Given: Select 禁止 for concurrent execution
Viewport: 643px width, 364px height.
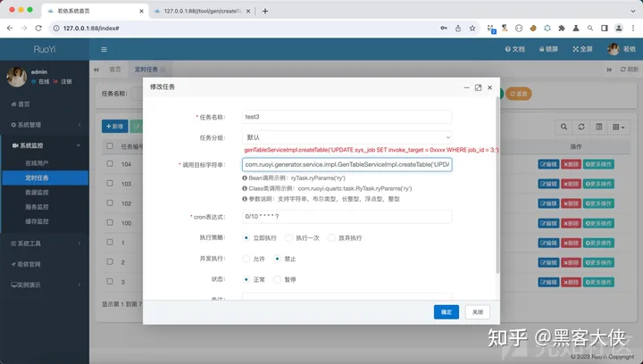Looking at the screenshot, I should pos(277,259).
